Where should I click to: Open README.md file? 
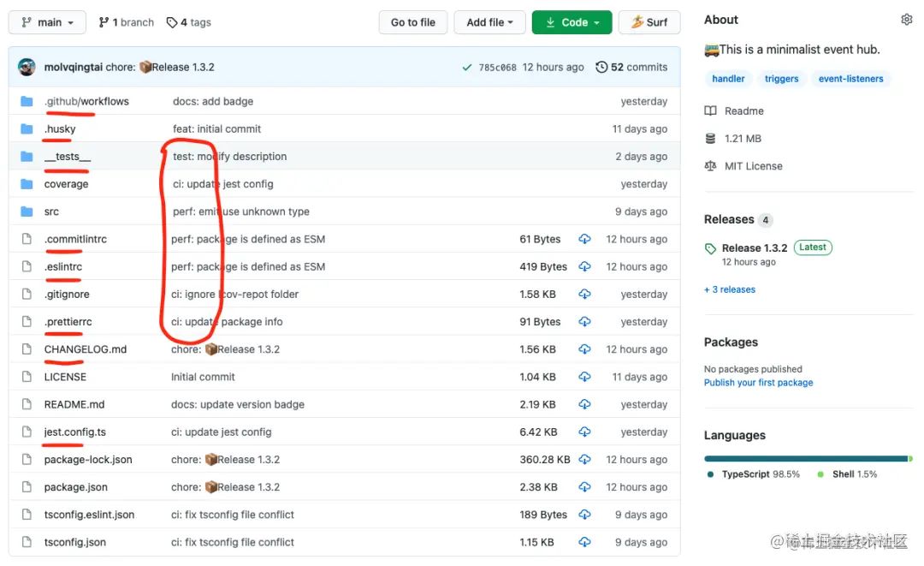coord(74,404)
